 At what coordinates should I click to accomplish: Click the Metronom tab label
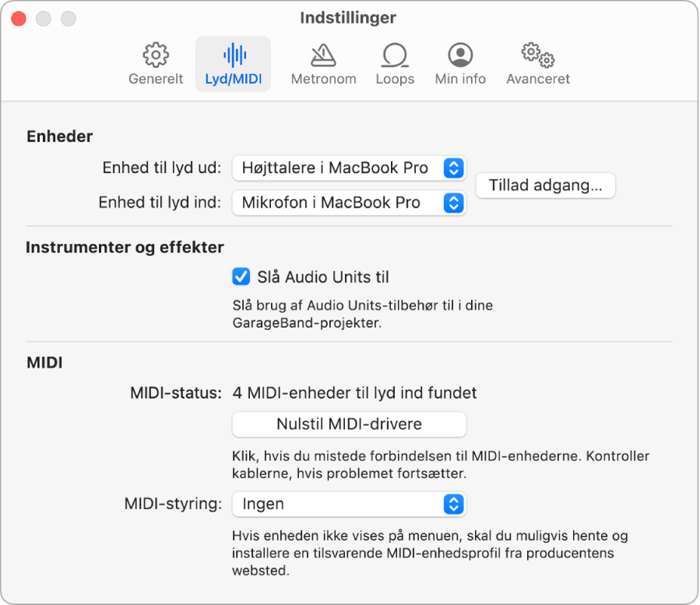323,79
